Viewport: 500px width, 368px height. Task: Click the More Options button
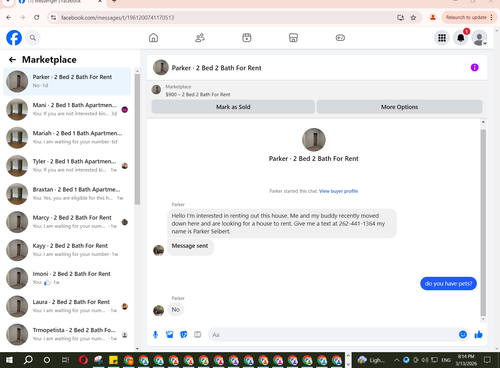tap(399, 107)
